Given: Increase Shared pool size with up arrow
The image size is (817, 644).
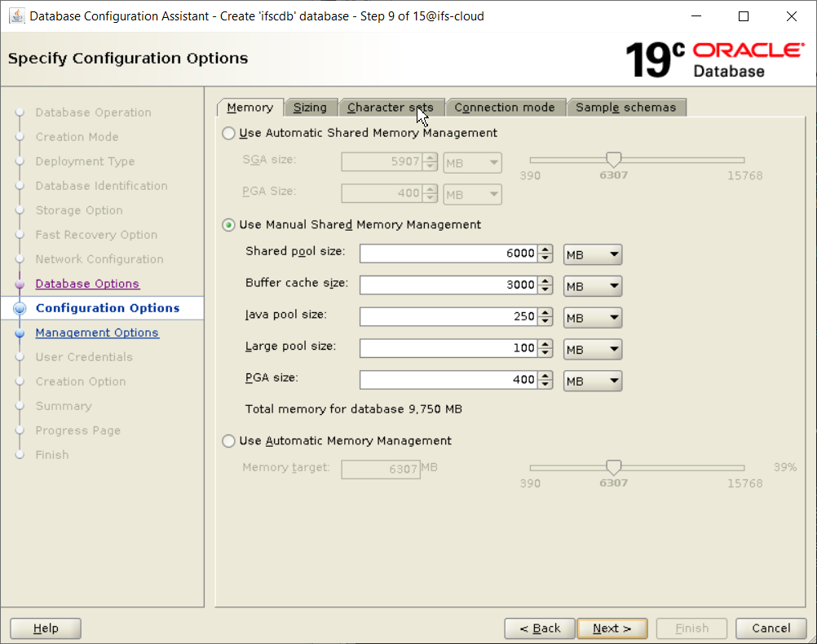Looking at the screenshot, I should pos(545,249).
